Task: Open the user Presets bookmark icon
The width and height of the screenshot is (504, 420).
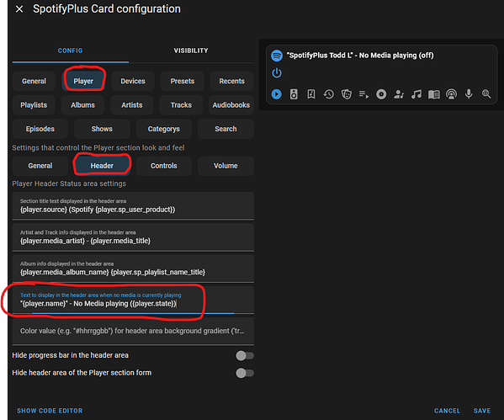Action: click(x=311, y=94)
